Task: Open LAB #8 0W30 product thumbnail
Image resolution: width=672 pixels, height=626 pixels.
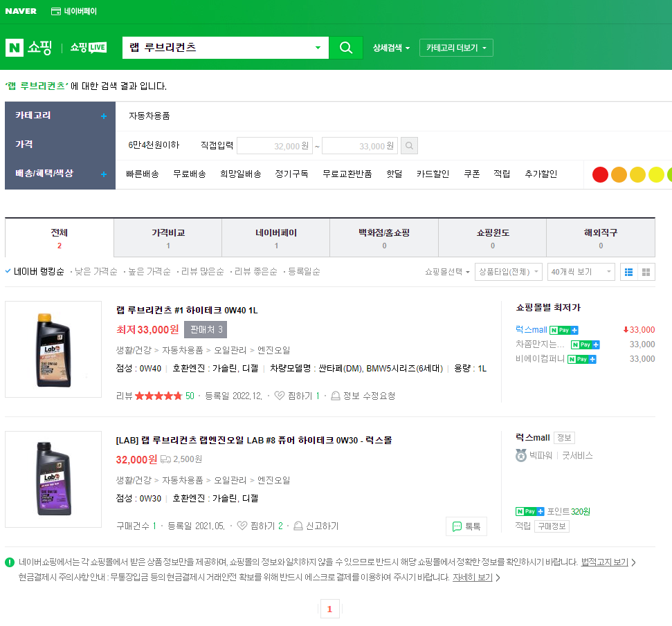Action: pyautogui.click(x=53, y=479)
